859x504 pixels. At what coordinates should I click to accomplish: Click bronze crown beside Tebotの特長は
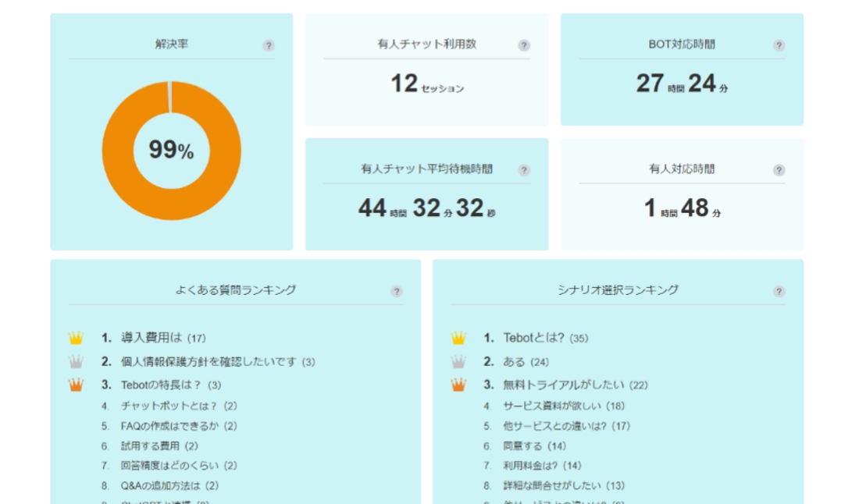pos(74,384)
